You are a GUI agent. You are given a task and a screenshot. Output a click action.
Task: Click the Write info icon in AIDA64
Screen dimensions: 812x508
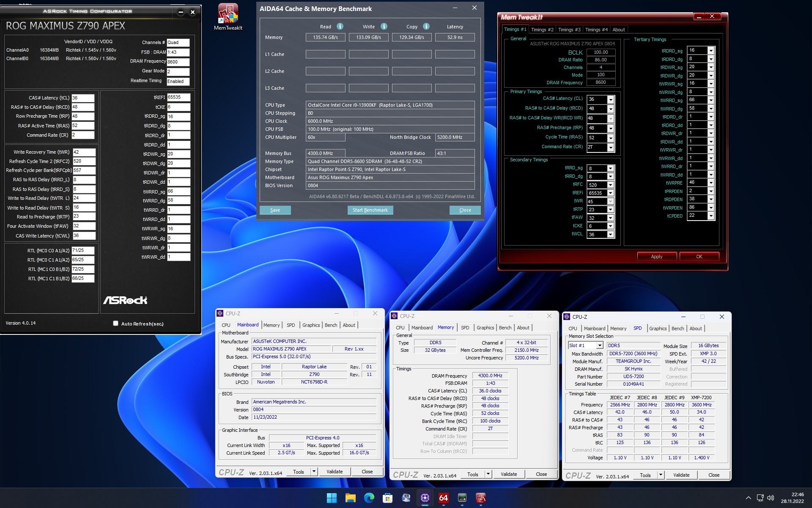pos(384,26)
